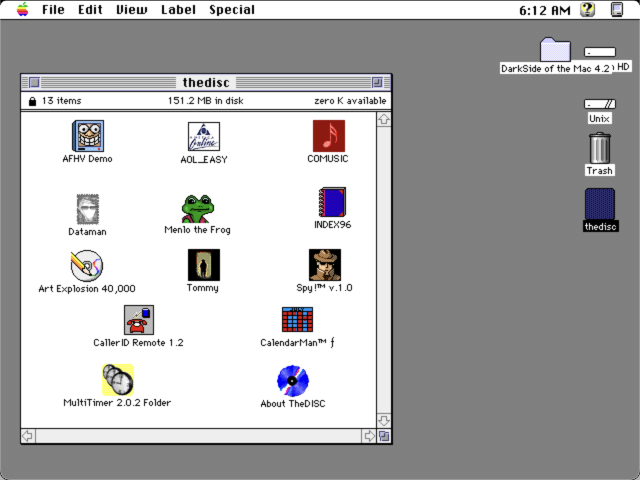Select the CalendarMan calendar icon
The image size is (640, 480).
297,320
